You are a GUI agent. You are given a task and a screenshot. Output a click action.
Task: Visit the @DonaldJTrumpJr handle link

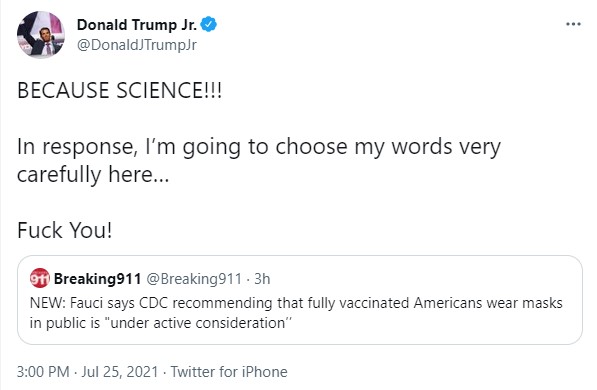[x=137, y=45]
